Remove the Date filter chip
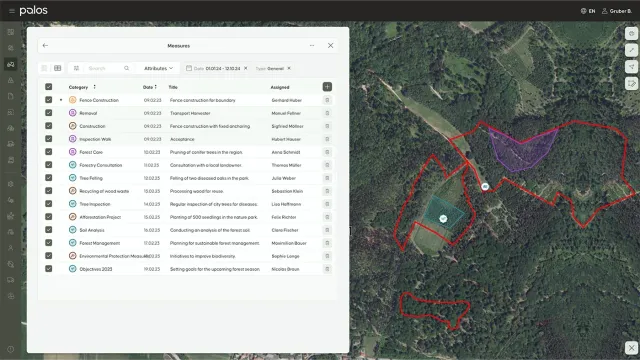Viewport: 640px width, 360px height. [246, 68]
